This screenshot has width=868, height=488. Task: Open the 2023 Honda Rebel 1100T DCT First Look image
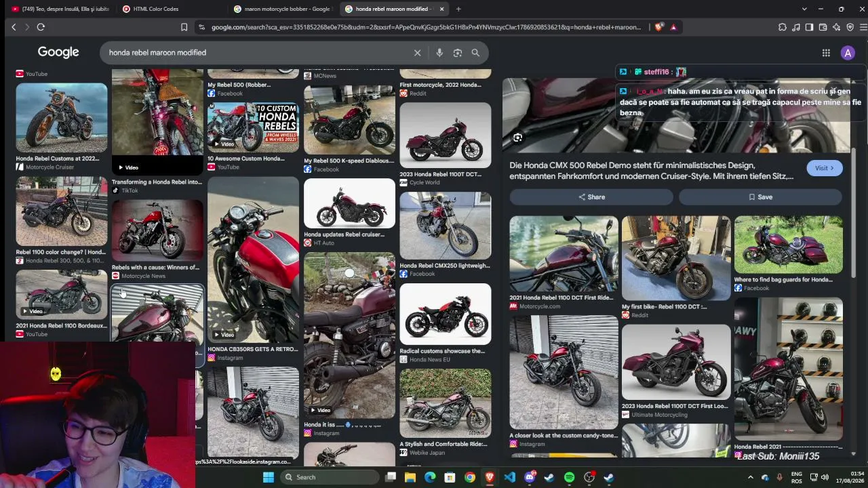(x=676, y=363)
